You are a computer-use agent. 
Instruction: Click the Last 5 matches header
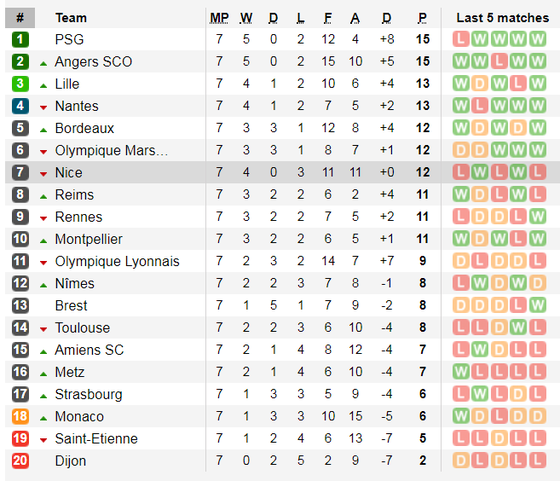[x=502, y=18]
